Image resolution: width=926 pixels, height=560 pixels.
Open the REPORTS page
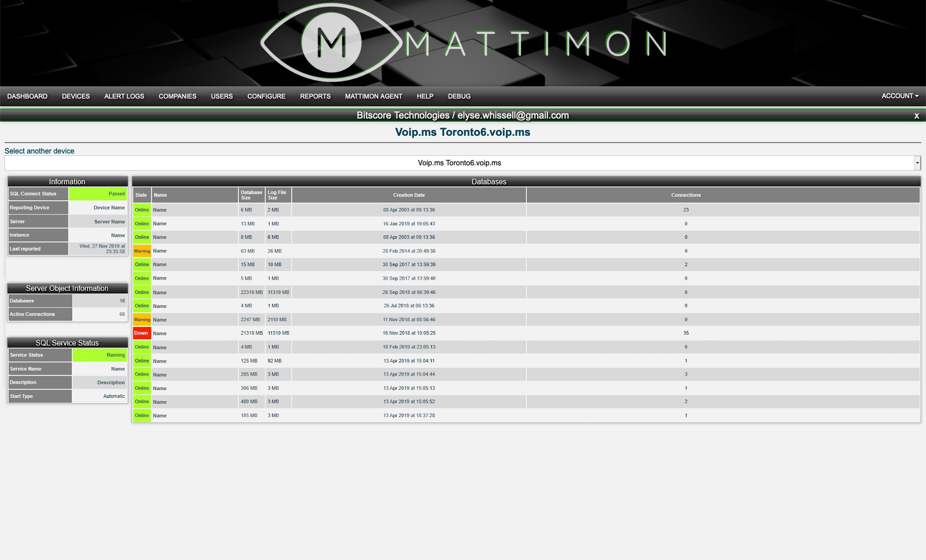coord(315,96)
